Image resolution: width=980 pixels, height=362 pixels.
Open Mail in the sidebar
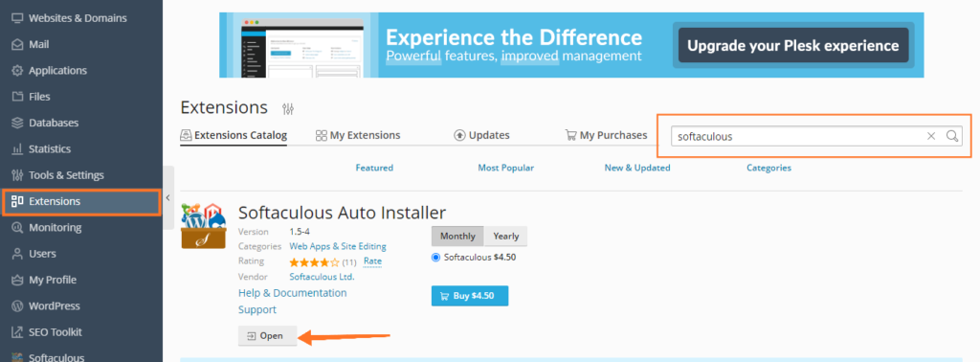[81, 44]
